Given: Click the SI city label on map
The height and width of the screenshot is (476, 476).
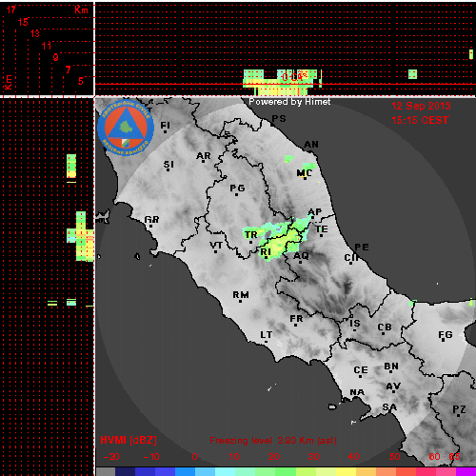Looking at the screenshot, I should pyautogui.click(x=169, y=165).
